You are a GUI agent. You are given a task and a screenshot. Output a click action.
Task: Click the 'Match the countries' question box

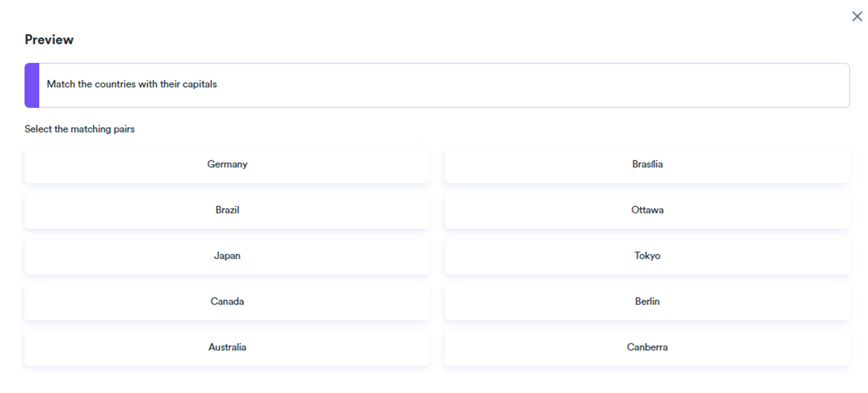pos(443,85)
